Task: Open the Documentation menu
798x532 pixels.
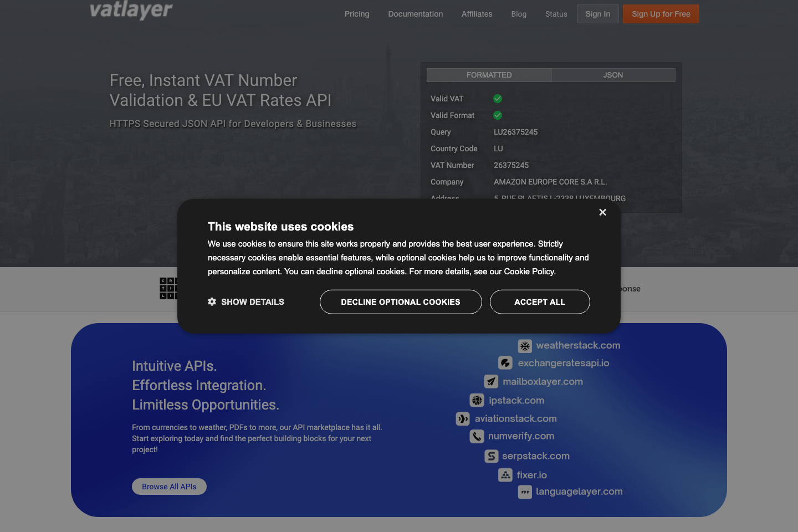Action: pyautogui.click(x=415, y=14)
